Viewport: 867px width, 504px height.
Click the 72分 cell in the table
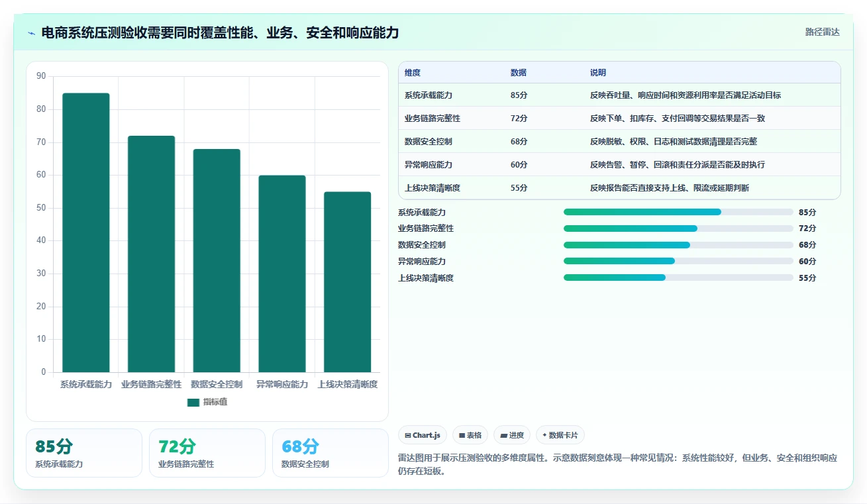tap(519, 119)
